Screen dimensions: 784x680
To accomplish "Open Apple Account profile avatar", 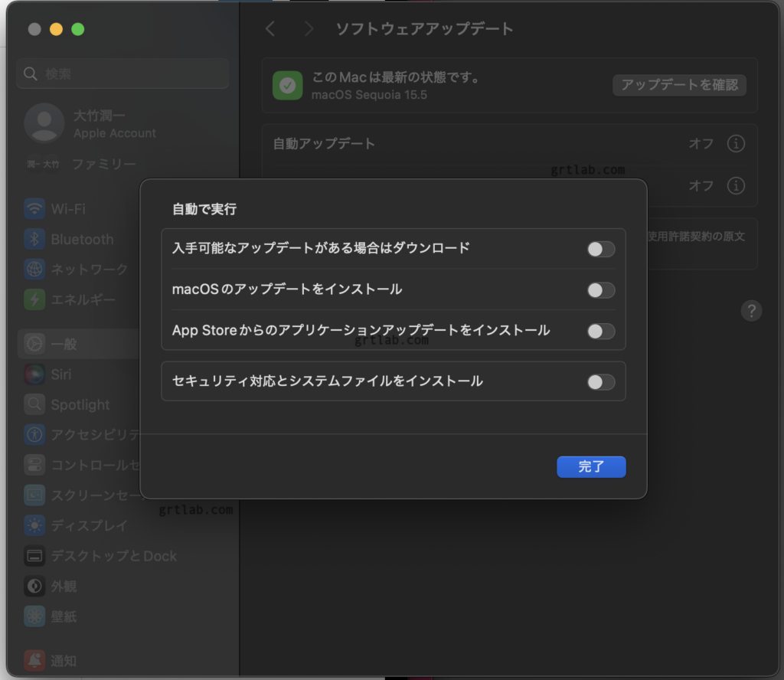I will point(44,123).
